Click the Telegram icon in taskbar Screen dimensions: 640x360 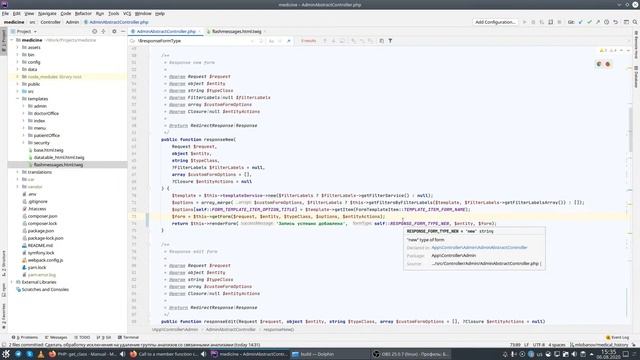tap(18, 354)
